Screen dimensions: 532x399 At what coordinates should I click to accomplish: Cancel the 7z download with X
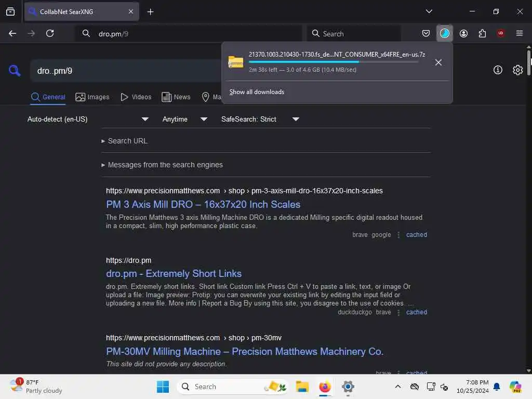click(438, 62)
